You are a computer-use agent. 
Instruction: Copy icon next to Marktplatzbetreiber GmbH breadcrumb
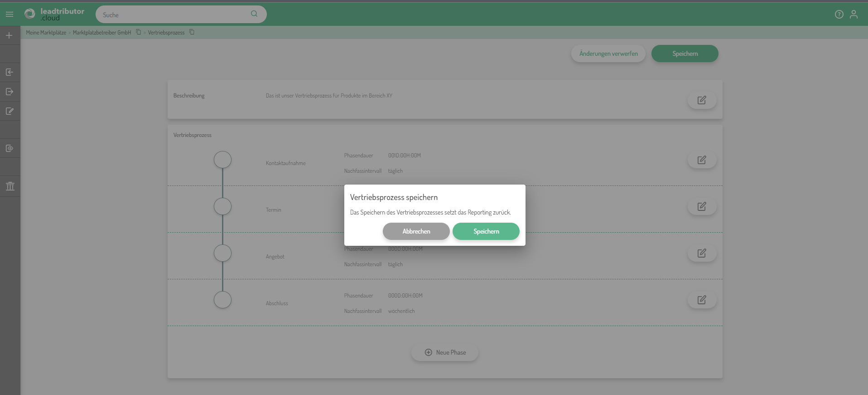point(139,32)
